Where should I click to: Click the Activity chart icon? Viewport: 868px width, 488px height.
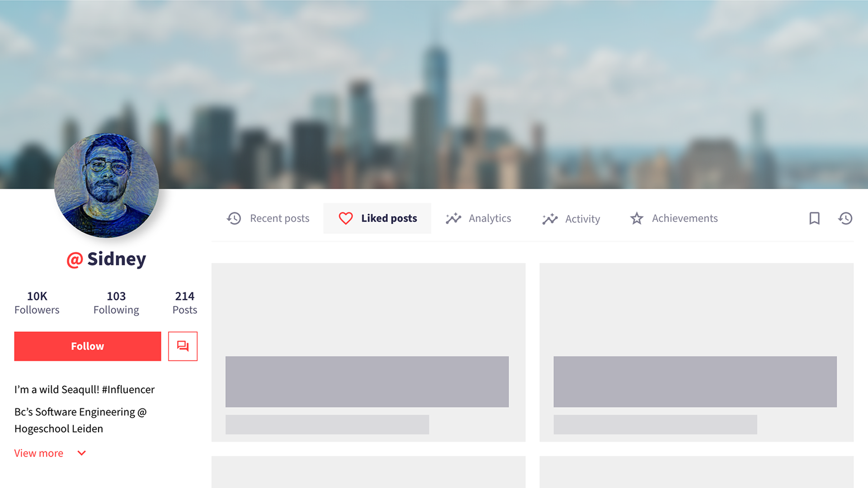click(550, 219)
